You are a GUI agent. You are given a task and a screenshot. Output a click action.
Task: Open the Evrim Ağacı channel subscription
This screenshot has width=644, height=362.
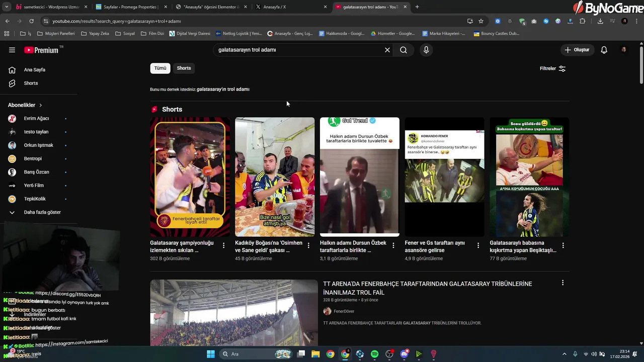pyautogui.click(x=37, y=119)
